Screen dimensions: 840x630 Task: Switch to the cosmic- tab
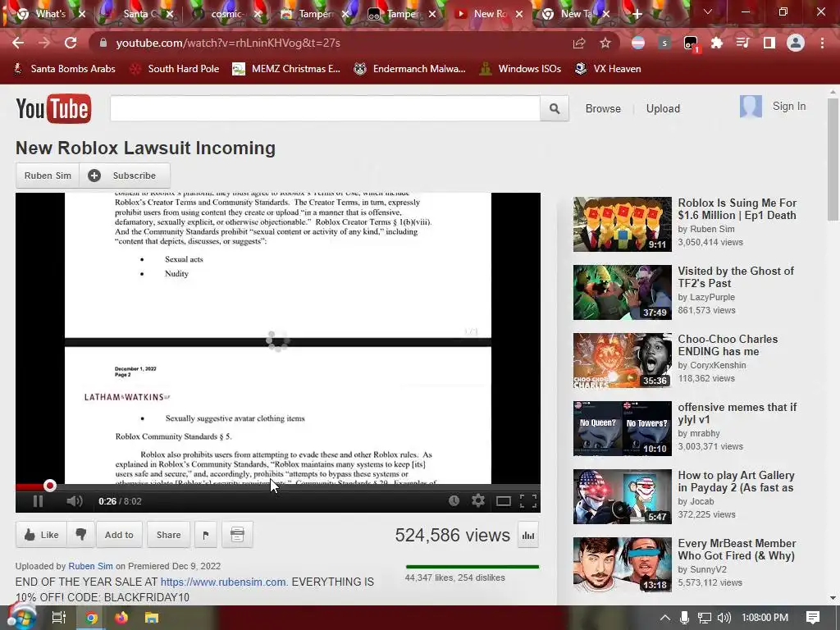click(x=227, y=14)
